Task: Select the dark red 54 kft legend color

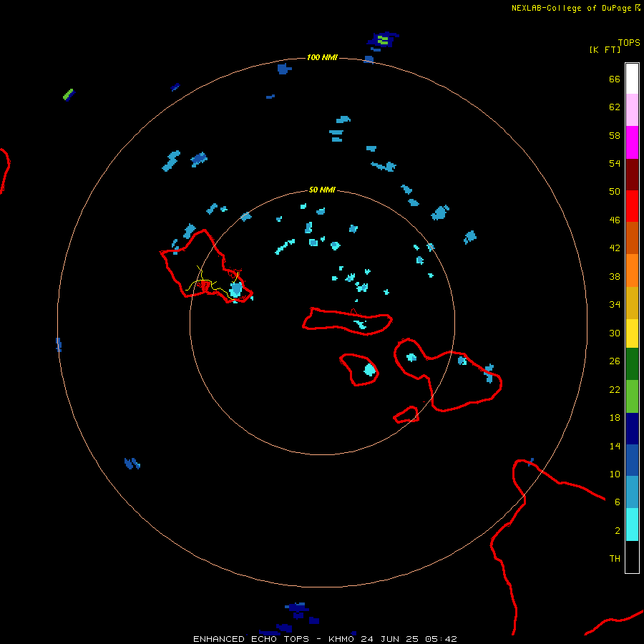Action: point(632,175)
